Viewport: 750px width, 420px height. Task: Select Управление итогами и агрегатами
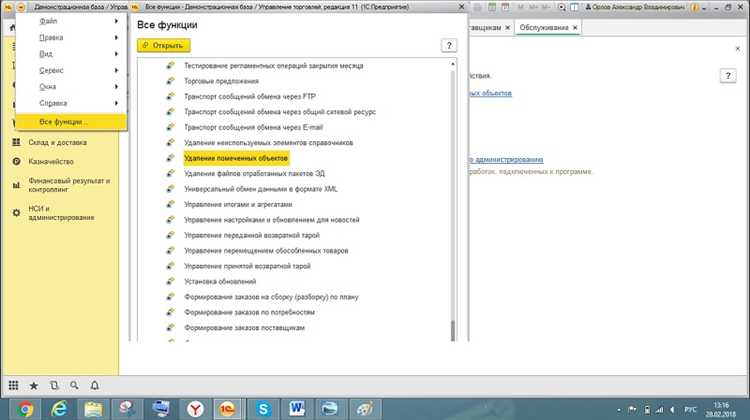[x=238, y=204]
